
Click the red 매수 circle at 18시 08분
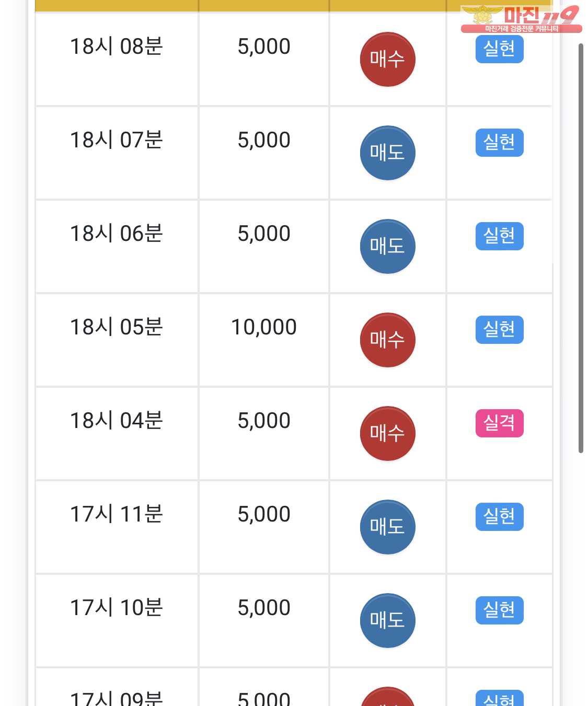click(x=387, y=60)
